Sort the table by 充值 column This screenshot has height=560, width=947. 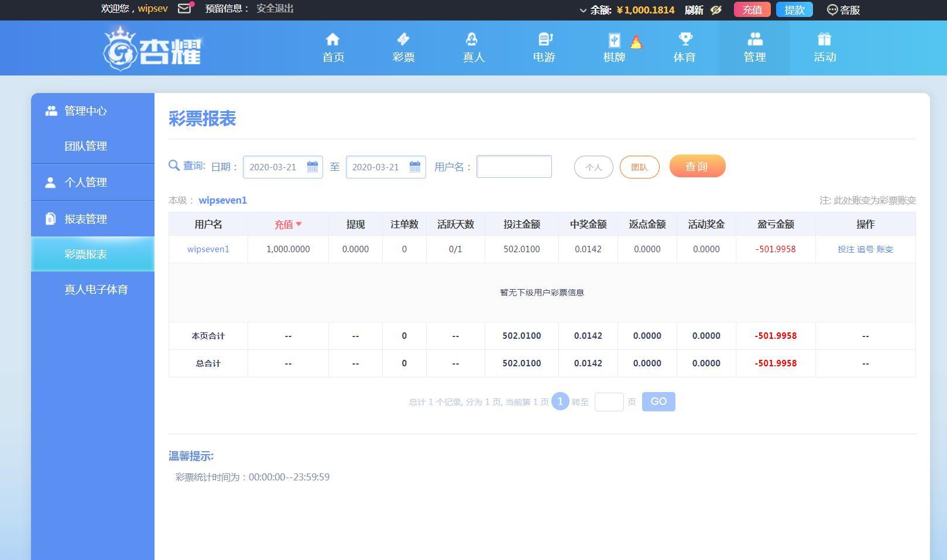(x=287, y=225)
